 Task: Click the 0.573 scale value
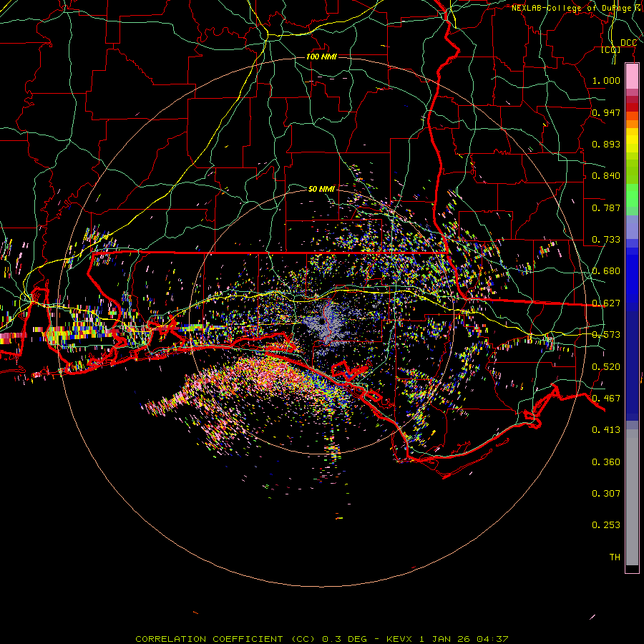point(606,335)
